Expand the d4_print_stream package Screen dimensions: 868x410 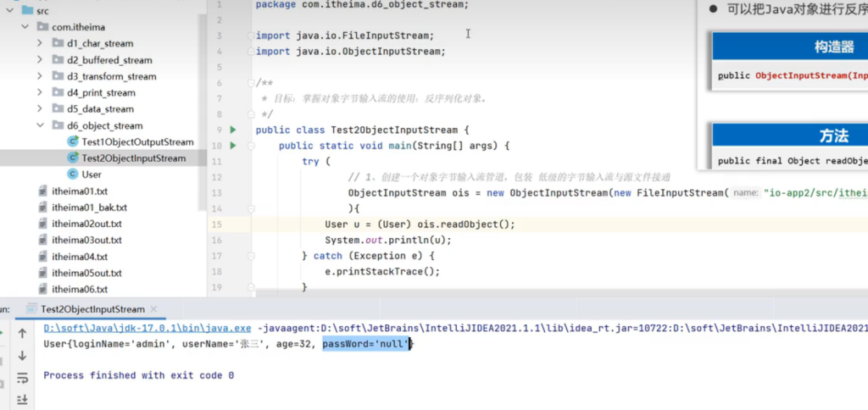40,93
